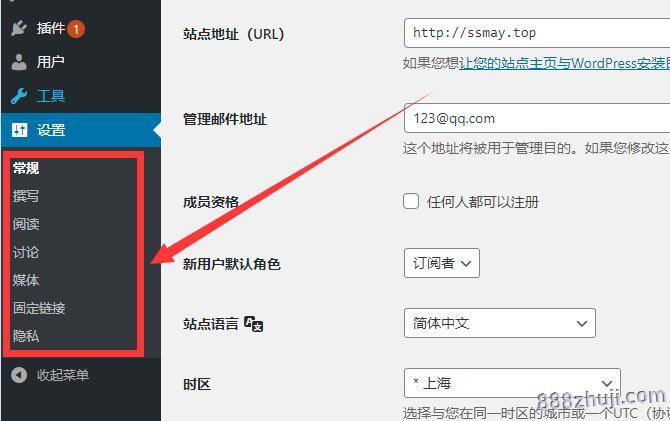The image size is (670, 421).
Task: Open the 订阅者 default role dropdown
Action: point(441,263)
